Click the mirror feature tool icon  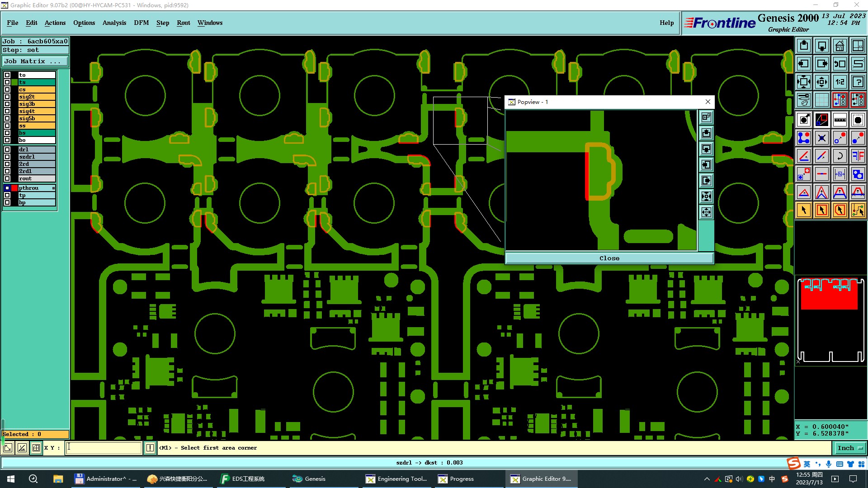(858, 156)
